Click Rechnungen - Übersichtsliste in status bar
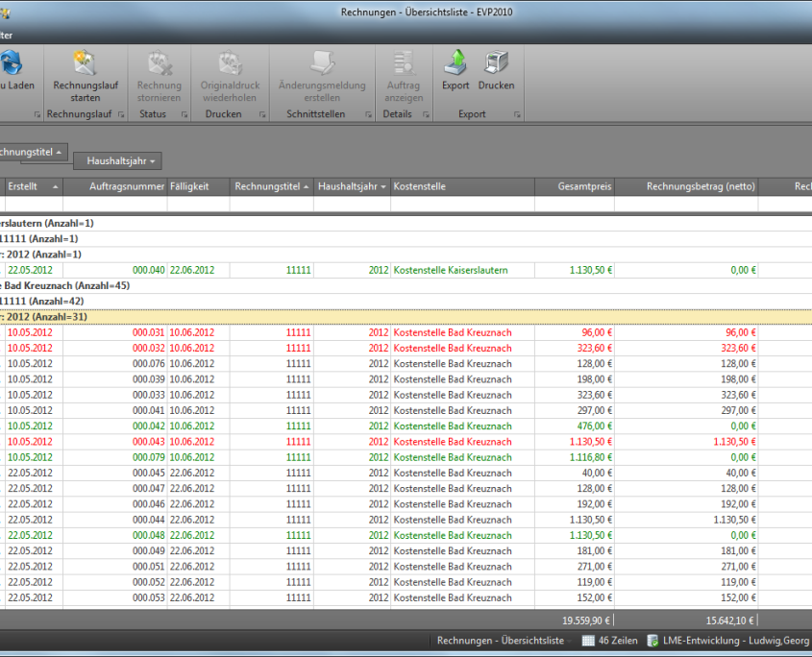812x657 pixels. [x=501, y=641]
